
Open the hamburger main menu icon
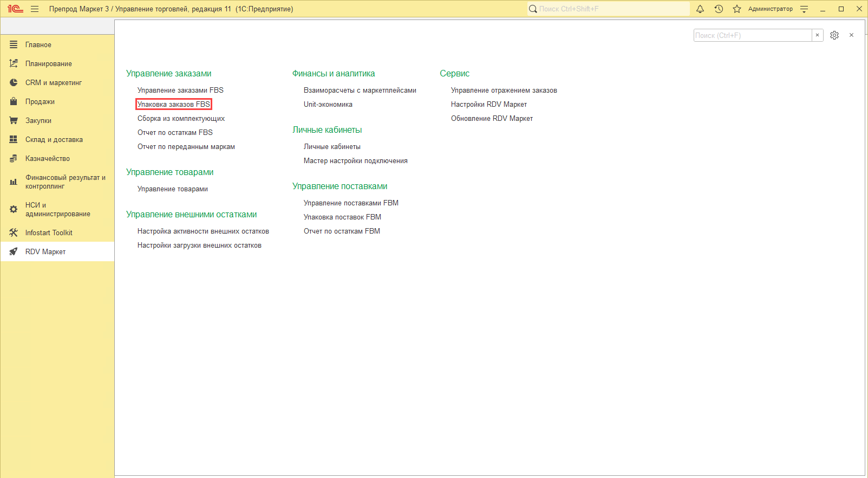click(x=35, y=9)
